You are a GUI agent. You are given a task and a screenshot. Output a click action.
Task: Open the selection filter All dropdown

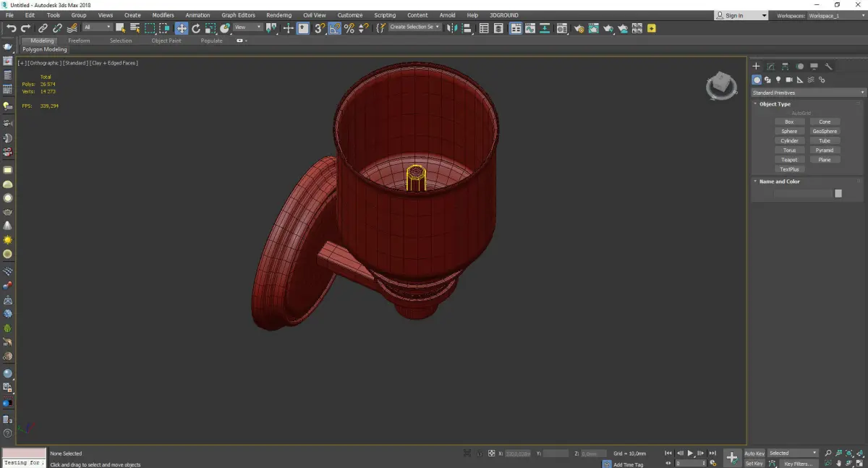click(97, 27)
